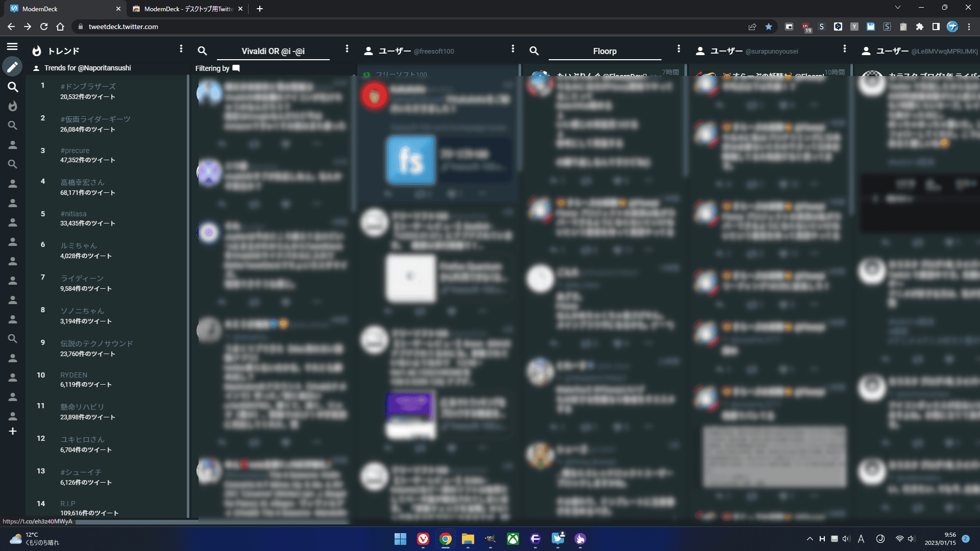Click the horizontal column scrollbar at bottom
This screenshot has height=551, width=980.
pyautogui.click(x=212, y=522)
